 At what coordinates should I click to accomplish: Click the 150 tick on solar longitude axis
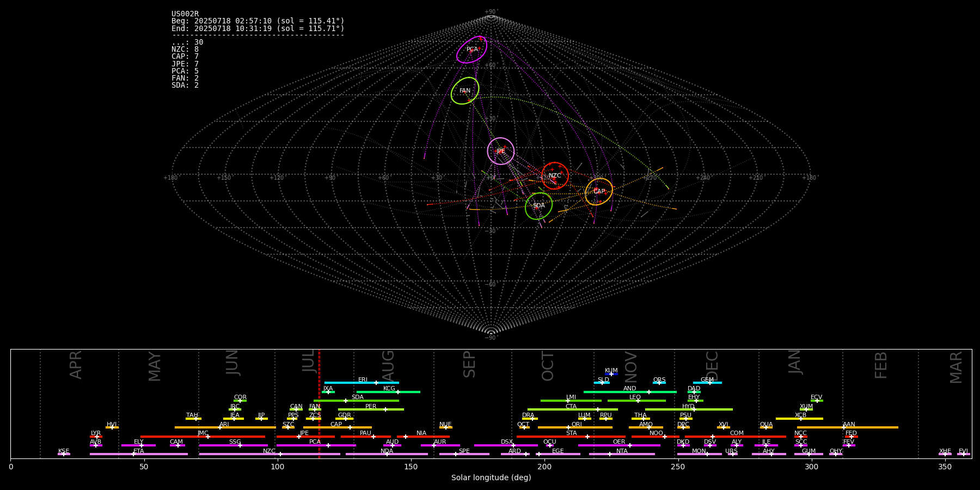(411, 467)
